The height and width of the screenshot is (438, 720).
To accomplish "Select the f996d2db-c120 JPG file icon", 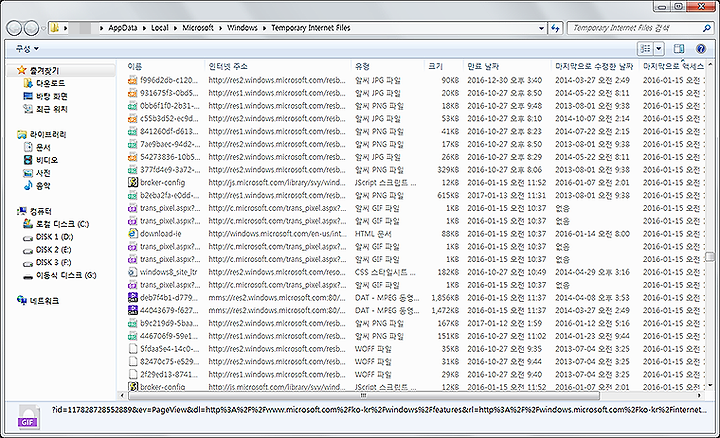I will (x=132, y=80).
